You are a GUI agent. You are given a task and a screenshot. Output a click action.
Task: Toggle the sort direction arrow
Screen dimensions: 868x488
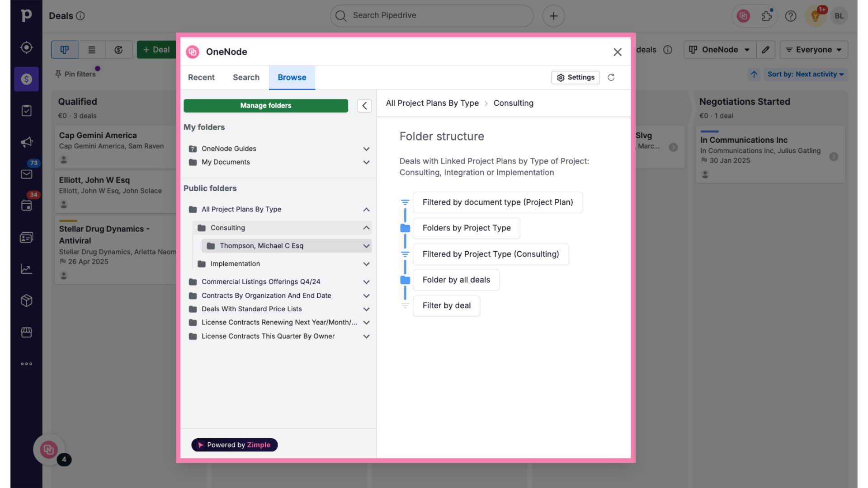754,74
